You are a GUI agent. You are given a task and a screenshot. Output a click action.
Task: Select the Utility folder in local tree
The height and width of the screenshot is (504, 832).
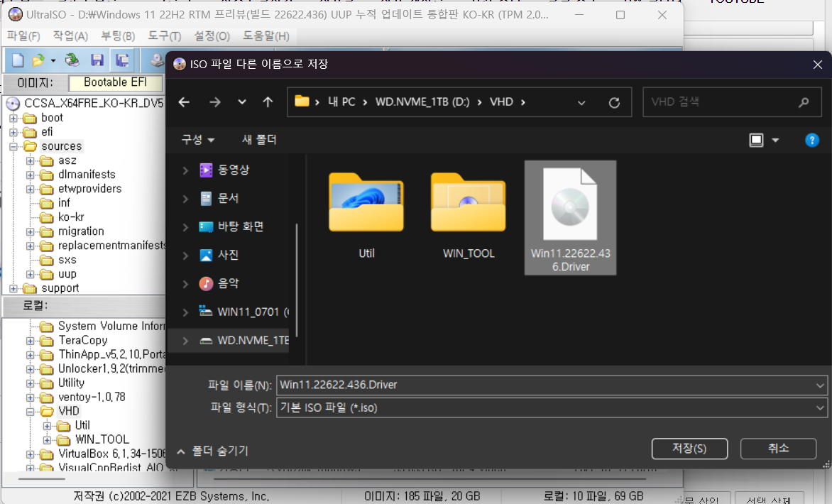[71, 383]
